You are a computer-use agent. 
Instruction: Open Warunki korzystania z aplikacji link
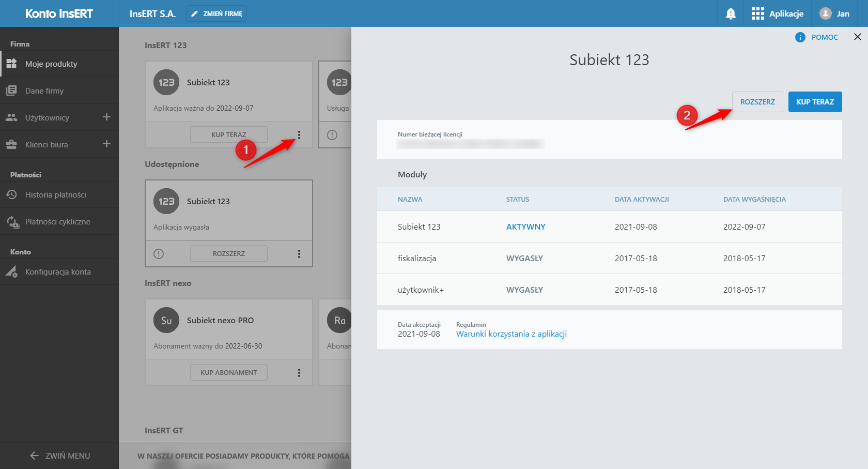click(x=512, y=334)
